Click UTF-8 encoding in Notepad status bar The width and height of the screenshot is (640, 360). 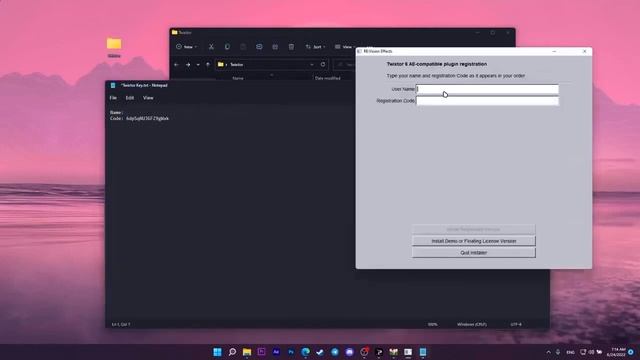pos(516,324)
